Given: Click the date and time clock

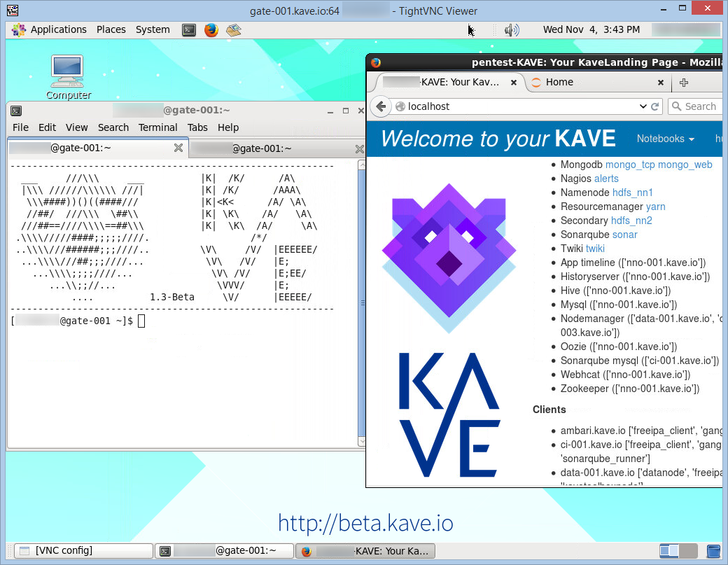Looking at the screenshot, I should (x=591, y=29).
